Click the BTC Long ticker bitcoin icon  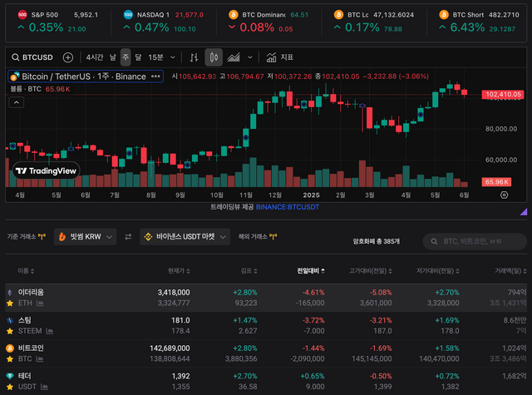338,15
